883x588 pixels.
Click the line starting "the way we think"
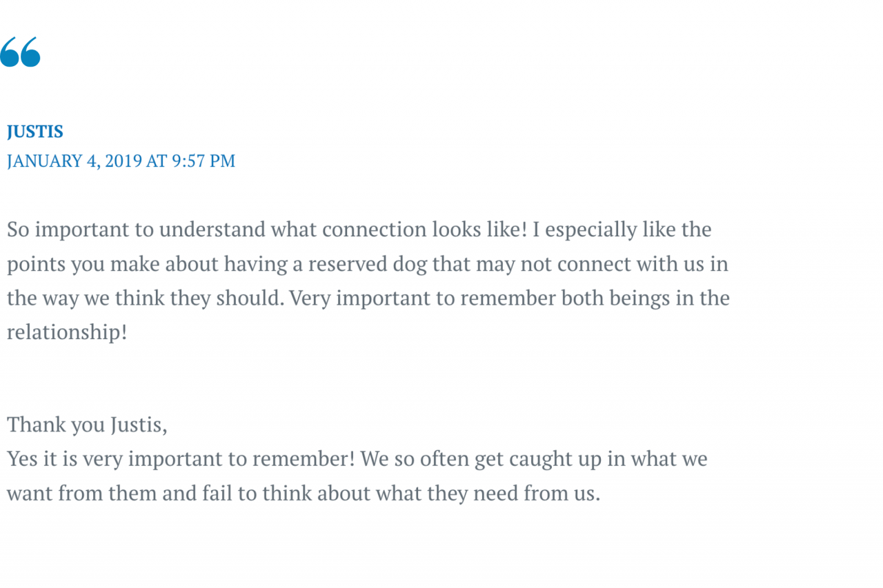pos(368,298)
